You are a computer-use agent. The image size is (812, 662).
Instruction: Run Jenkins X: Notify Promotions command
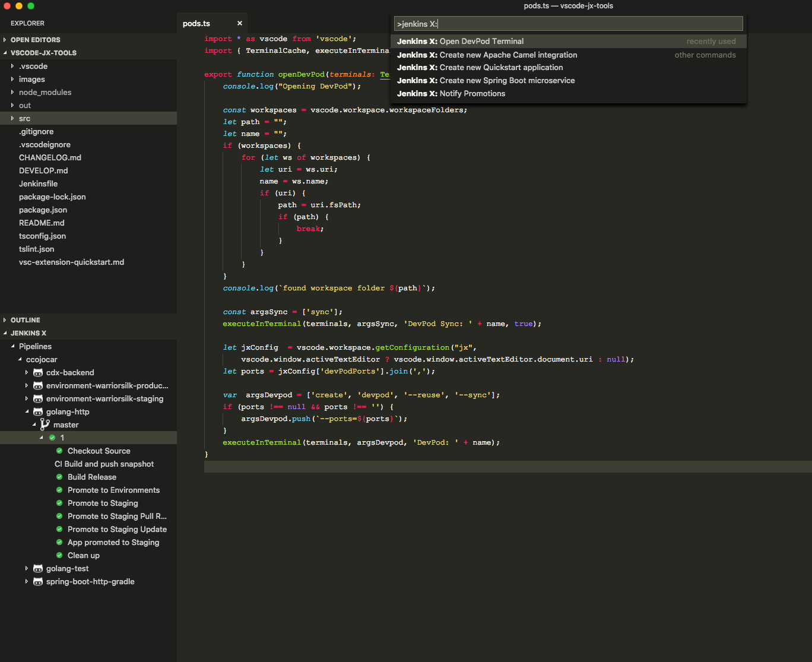(x=569, y=94)
